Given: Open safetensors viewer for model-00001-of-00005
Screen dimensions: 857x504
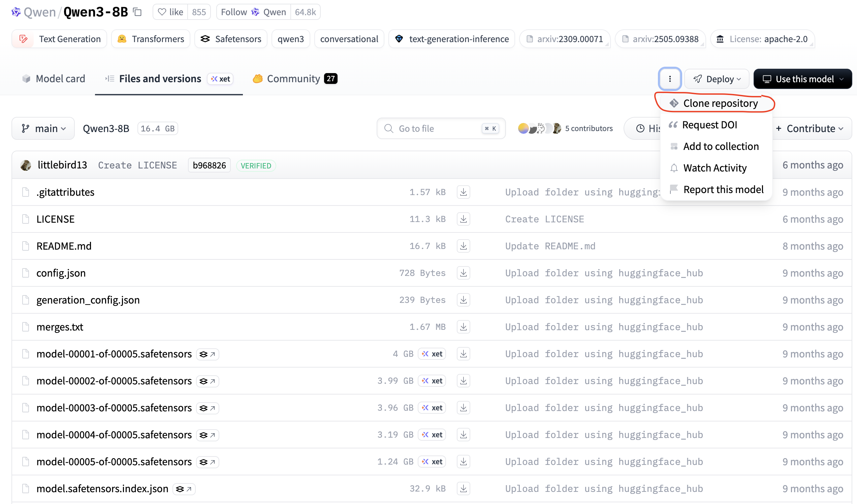Looking at the screenshot, I should pos(208,354).
